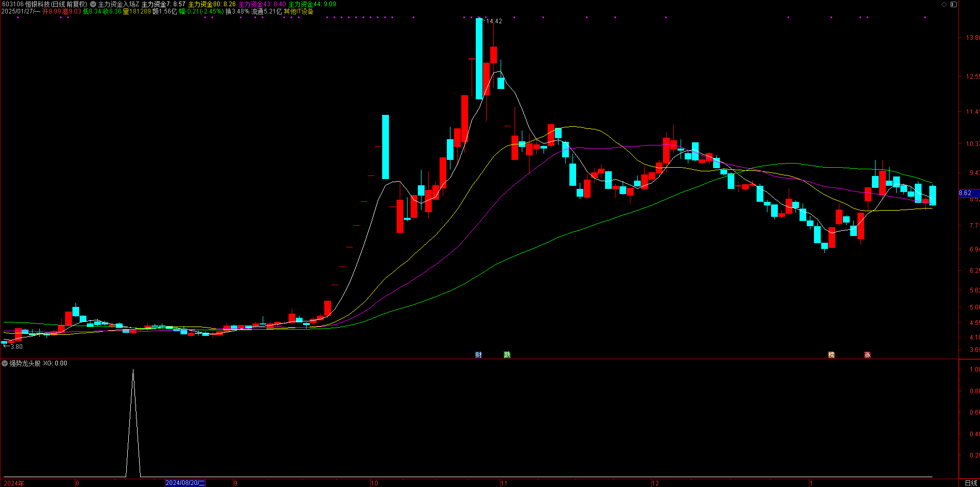The image size is (980, 487).
Task: Click the month 12 marker on the time axis
Action: 655,483
